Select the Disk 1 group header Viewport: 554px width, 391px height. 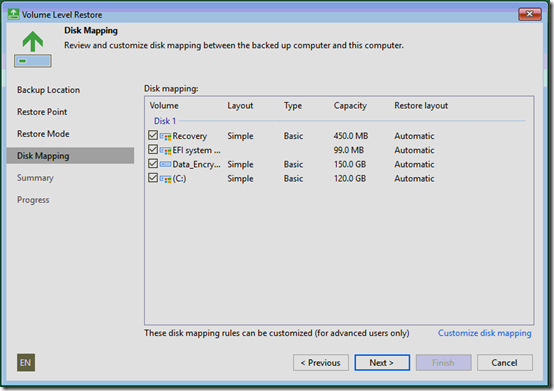coord(165,121)
